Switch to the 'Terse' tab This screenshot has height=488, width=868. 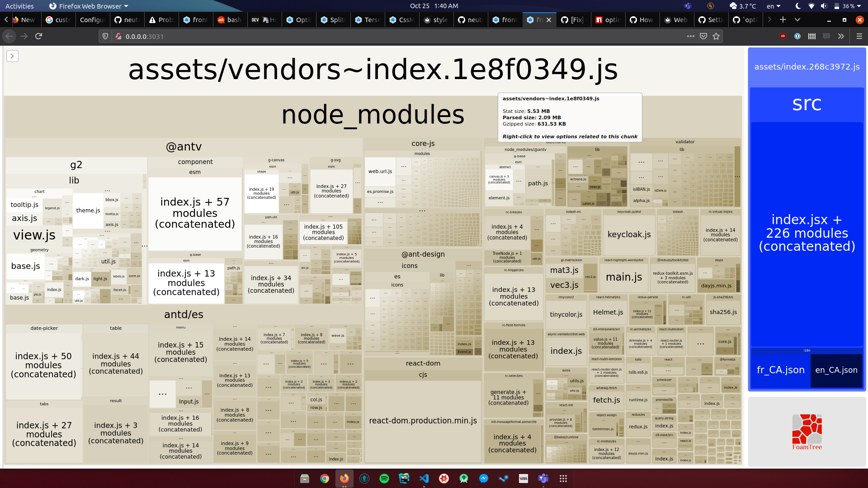pyautogui.click(x=368, y=20)
